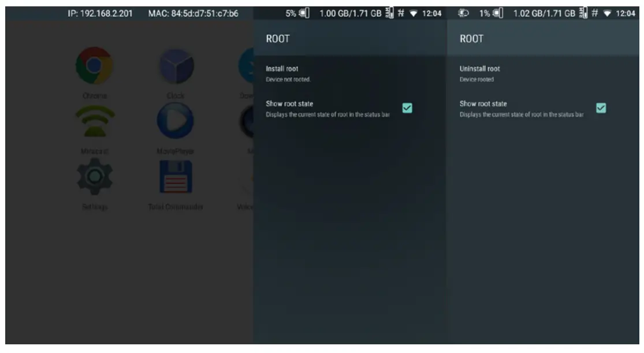Image resolution: width=644 pixels, height=353 pixels.
Task: Open the Miracast app
Action: pyautogui.click(x=95, y=122)
